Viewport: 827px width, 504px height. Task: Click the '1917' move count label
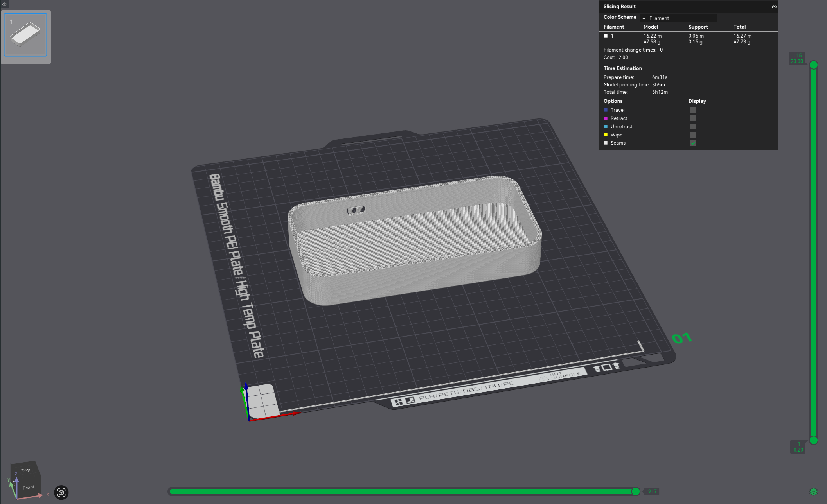pos(651,491)
